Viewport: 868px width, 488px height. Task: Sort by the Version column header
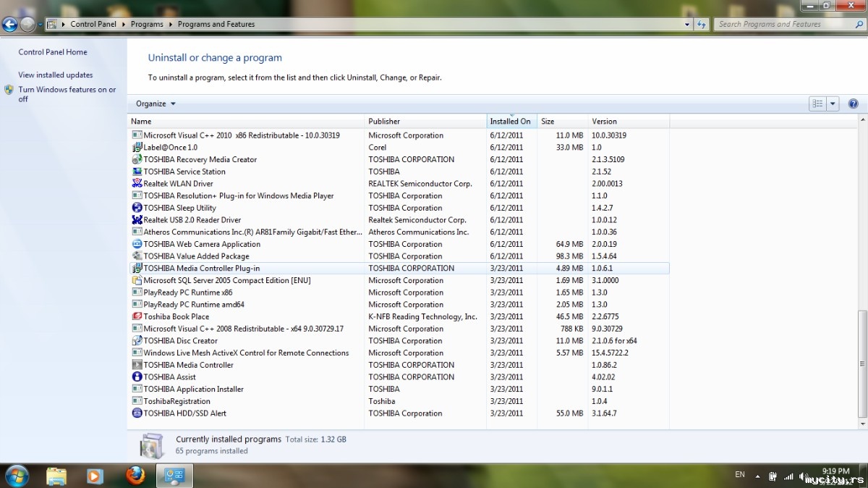tap(629, 121)
